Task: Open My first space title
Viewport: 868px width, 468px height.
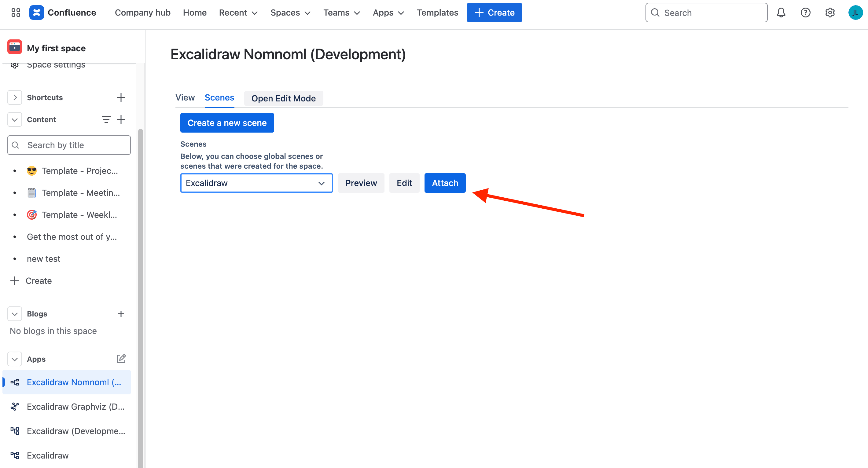Action: pyautogui.click(x=56, y=48)
